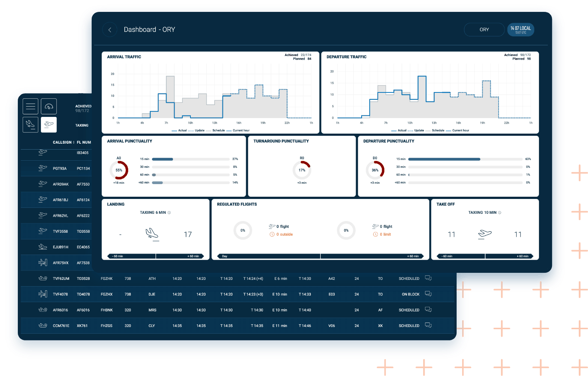
Task: Click the plane icon beside 0 flight above 0 limit
Action: (375, 226)
